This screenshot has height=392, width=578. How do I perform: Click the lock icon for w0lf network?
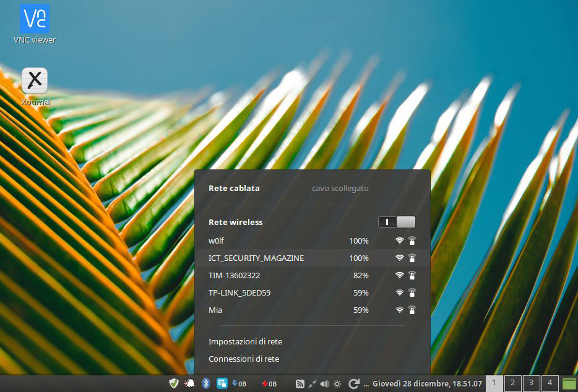[x=412, y=241]
